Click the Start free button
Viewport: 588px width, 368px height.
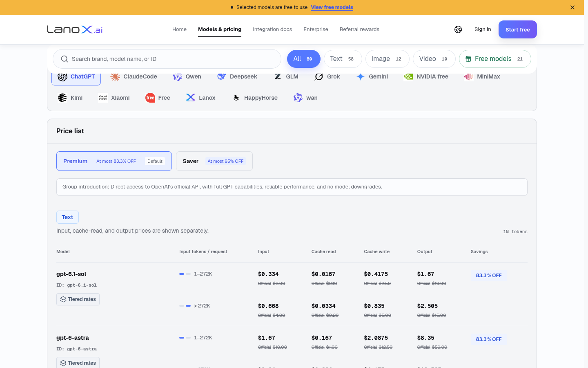pos(518,29)
